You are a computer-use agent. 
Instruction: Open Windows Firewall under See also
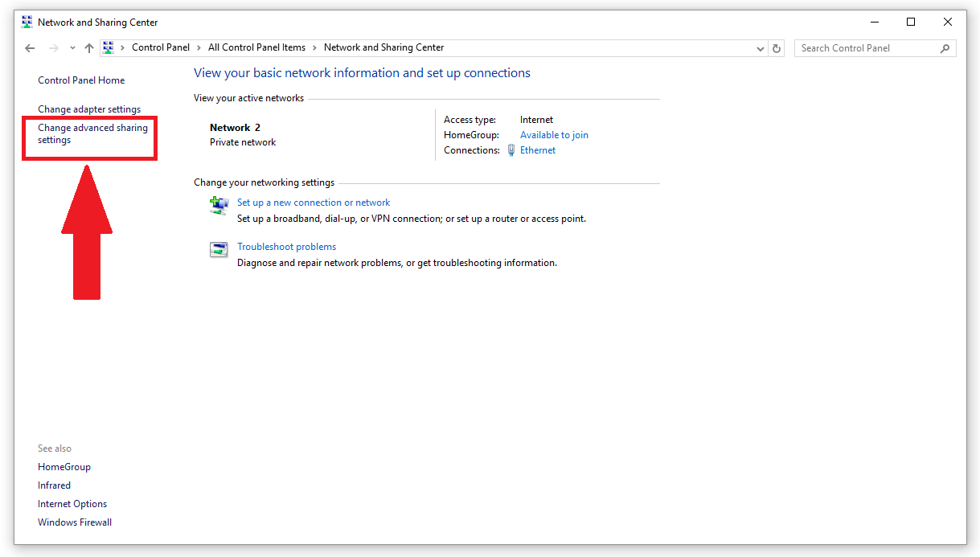coord(75,522)
